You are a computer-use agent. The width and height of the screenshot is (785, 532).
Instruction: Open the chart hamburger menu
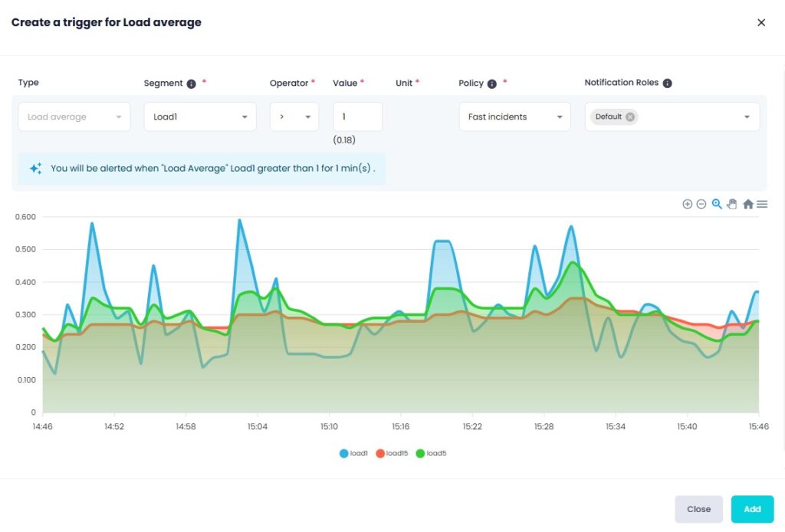click(762, 204)
